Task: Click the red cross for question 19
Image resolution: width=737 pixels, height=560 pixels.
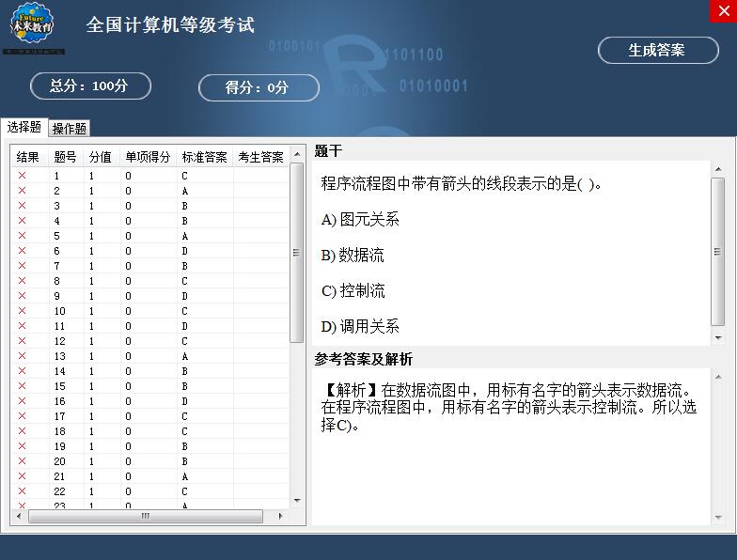Action: [x=23, y=445]
